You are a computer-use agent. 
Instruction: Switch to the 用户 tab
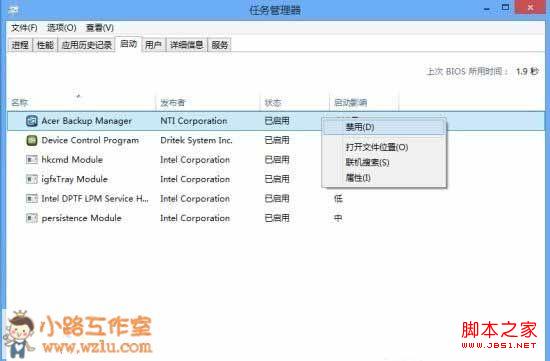153,45
